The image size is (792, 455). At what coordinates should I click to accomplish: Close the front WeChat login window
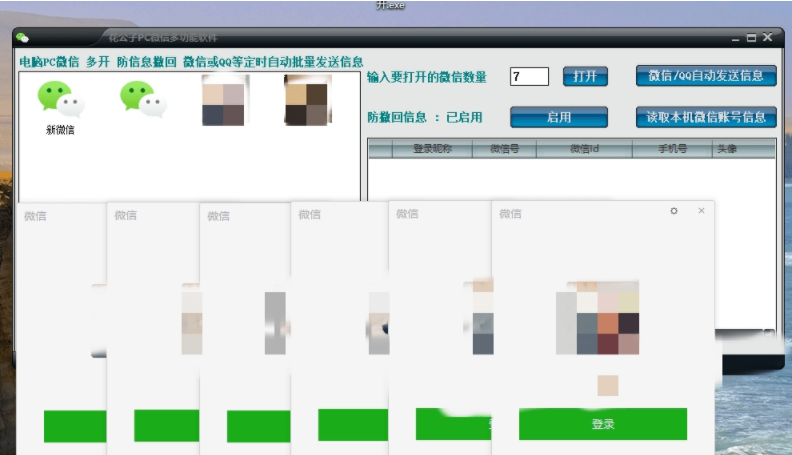pos(701,211)
